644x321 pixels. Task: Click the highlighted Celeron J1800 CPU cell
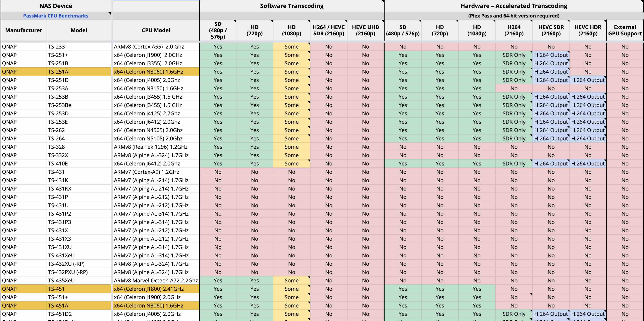[x=156, y=289]
